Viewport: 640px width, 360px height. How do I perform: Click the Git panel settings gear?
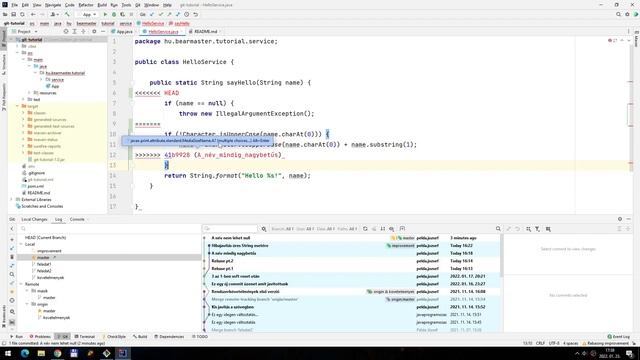620,219
